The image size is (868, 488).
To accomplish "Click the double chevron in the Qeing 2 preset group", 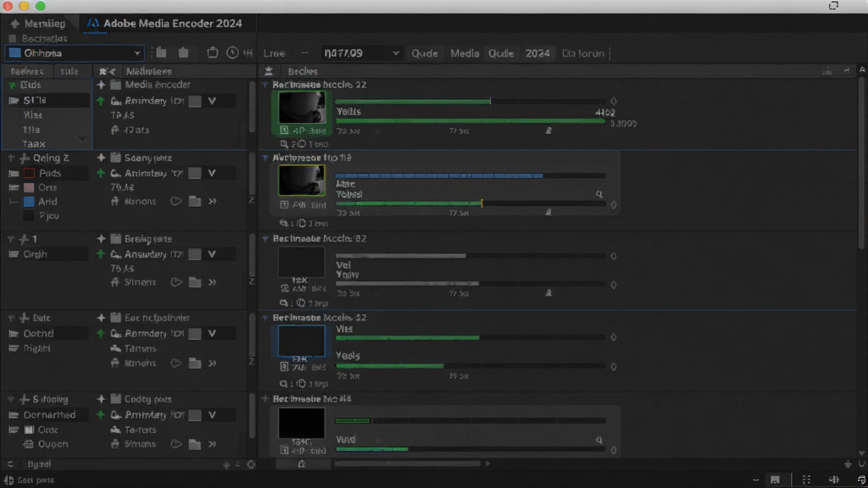I will point(212,202).
